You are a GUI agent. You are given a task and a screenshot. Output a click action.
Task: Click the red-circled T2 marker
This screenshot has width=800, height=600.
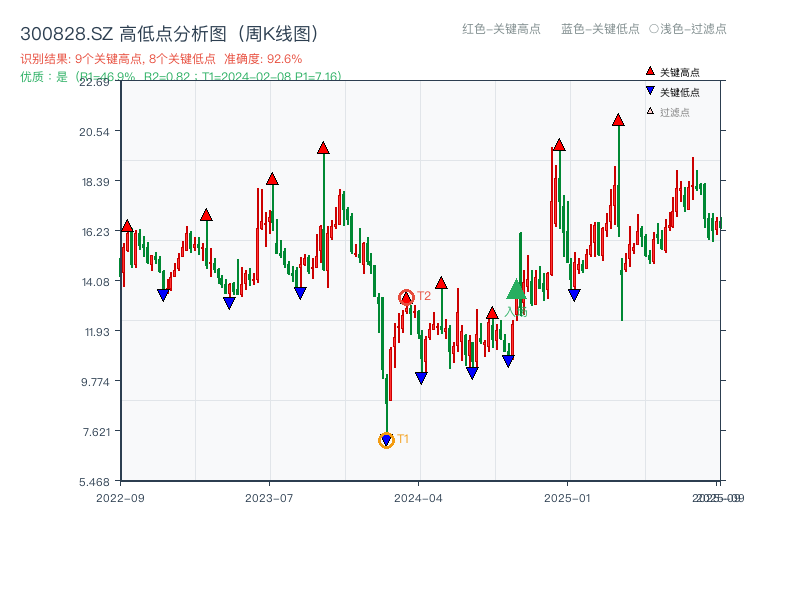tap(406, 296)
